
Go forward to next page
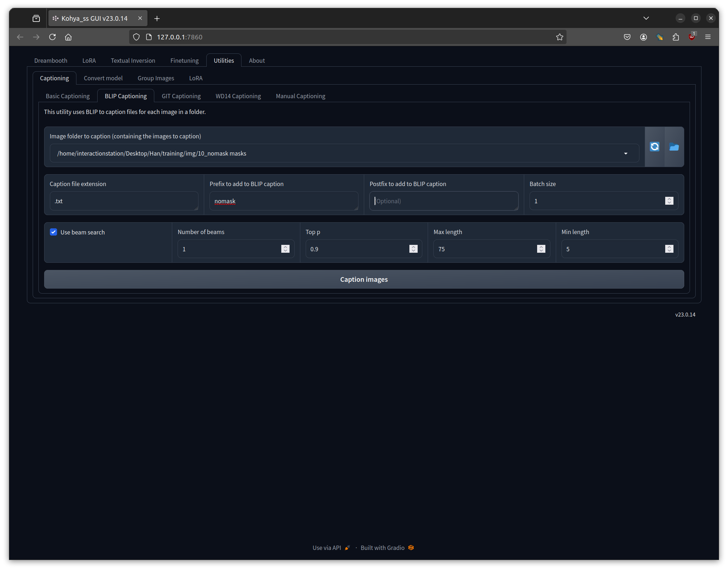pyautogui.click(x=36, y=37)
